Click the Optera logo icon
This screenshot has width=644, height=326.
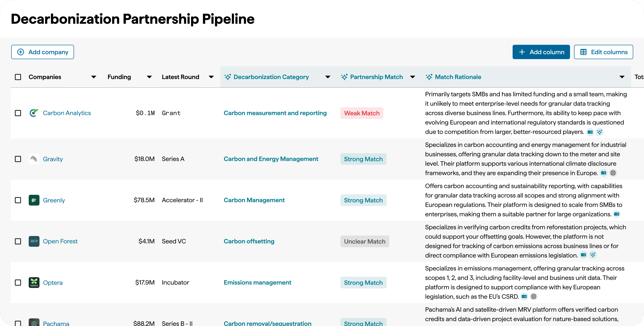point(34,283)
